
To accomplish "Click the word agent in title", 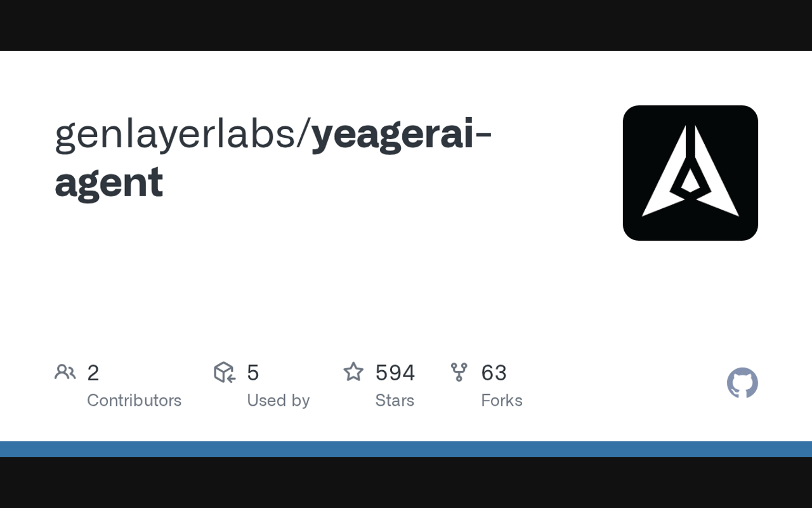I will coord(109,183).
